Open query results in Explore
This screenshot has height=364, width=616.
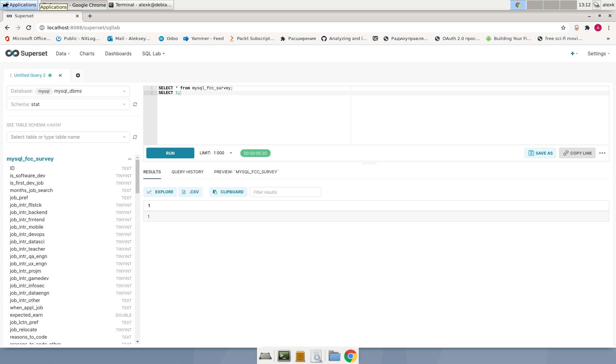[x=160, y=192]
